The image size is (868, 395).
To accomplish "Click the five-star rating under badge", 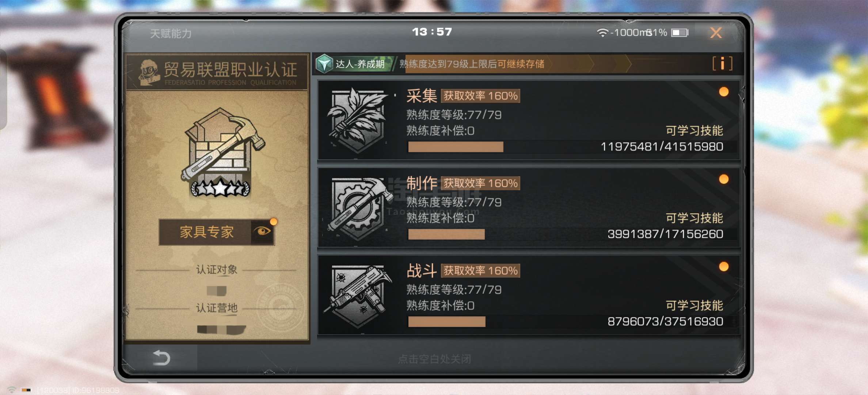I will point(221,188).
